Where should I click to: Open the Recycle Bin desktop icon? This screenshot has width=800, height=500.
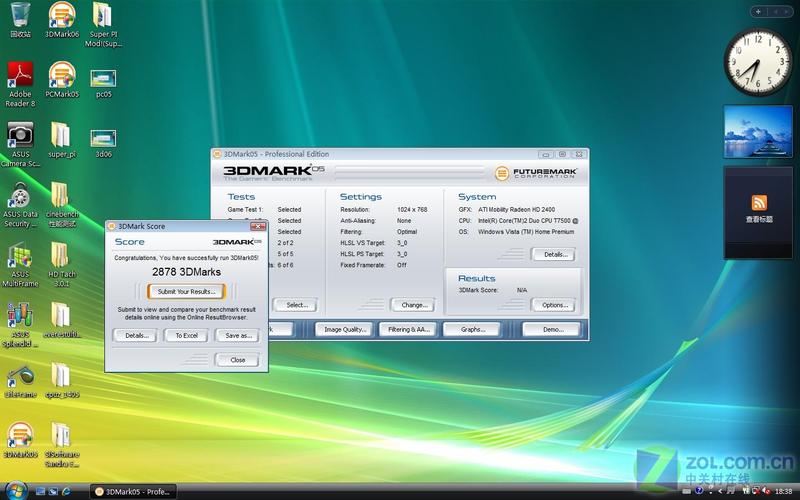click(x=20, y=20)
